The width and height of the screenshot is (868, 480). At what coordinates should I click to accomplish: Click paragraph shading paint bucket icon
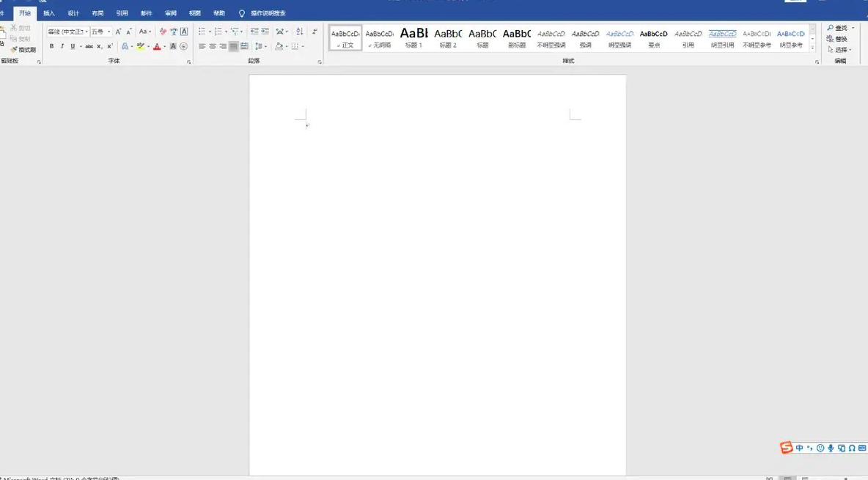pos(279,46)
